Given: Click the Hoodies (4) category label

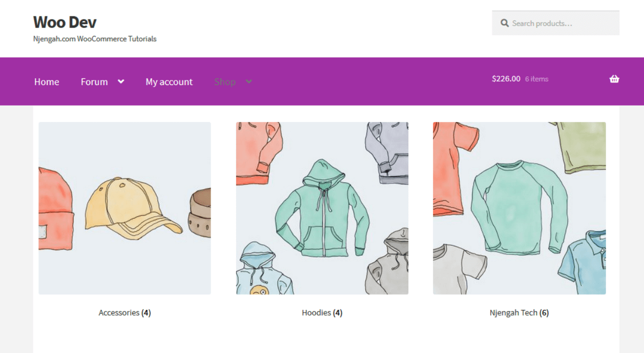Looking at the screenshot, I should [x=322, y=313].
